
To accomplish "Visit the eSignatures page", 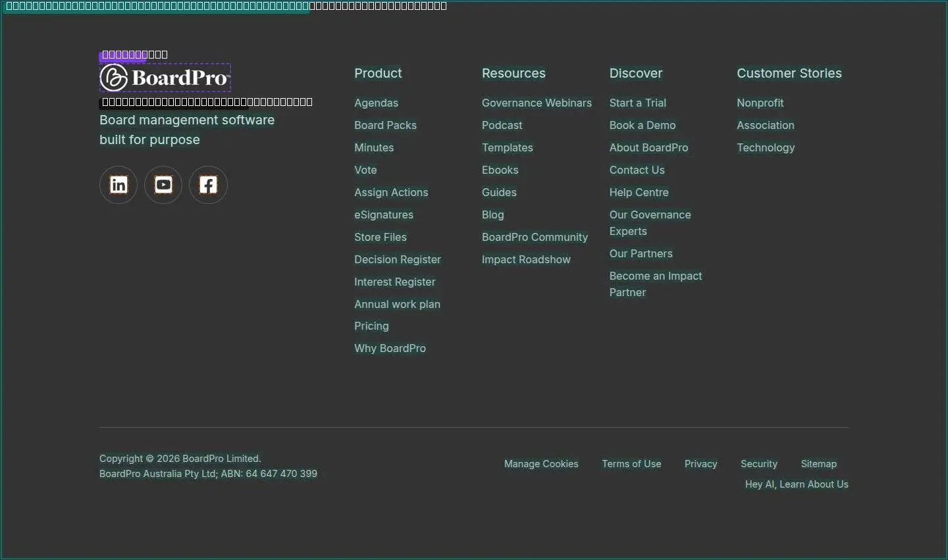I will [384, 215].
